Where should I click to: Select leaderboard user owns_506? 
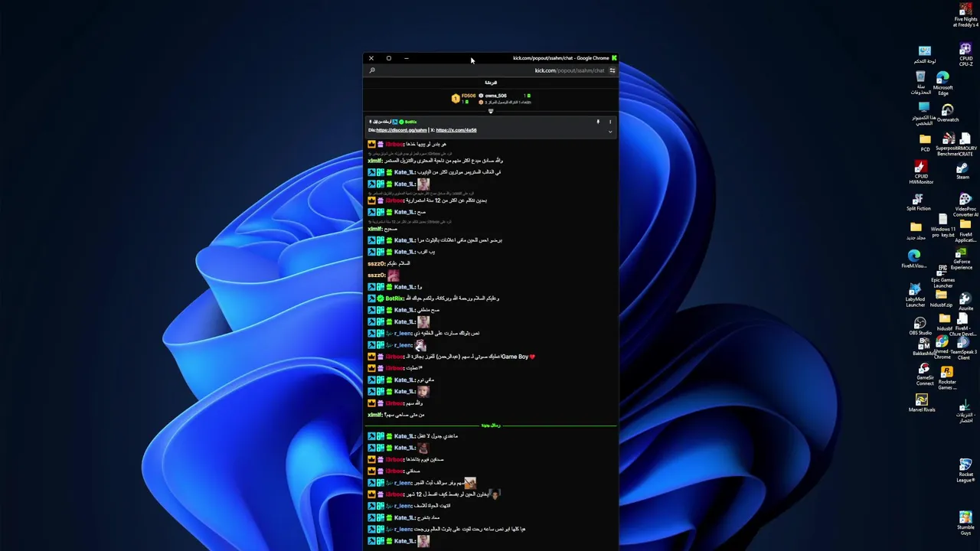tap(495, 96)
